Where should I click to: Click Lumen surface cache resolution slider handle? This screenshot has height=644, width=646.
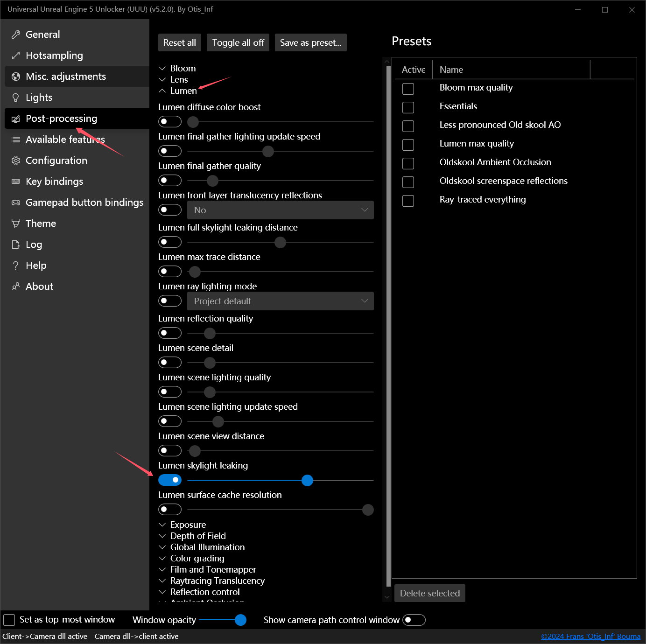point(368,510)
